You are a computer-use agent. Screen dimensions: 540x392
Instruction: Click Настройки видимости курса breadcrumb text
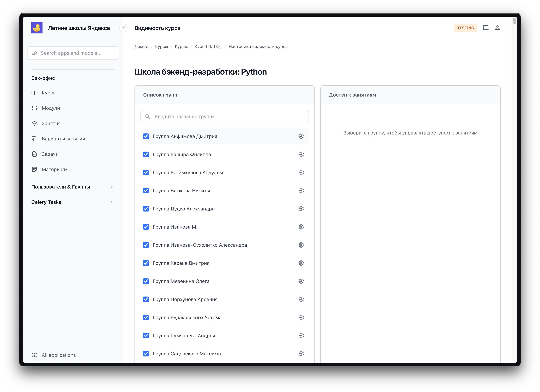[x=258, y=47]
